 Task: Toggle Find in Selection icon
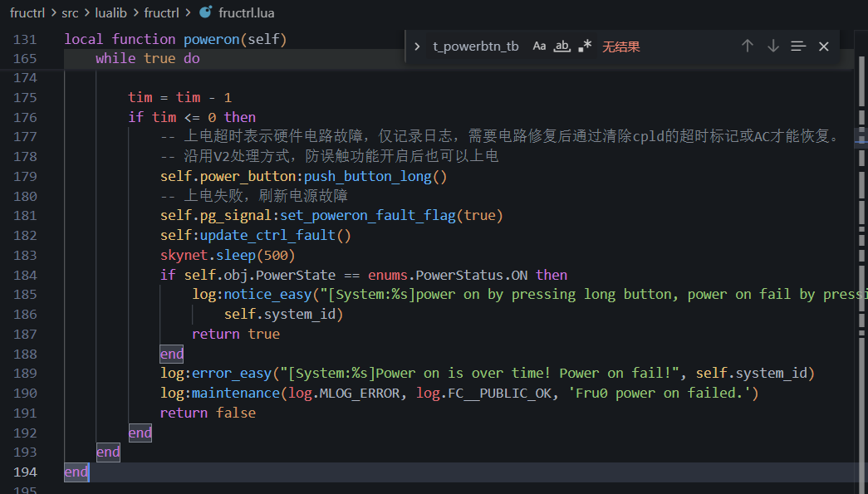tap(797, 46)
